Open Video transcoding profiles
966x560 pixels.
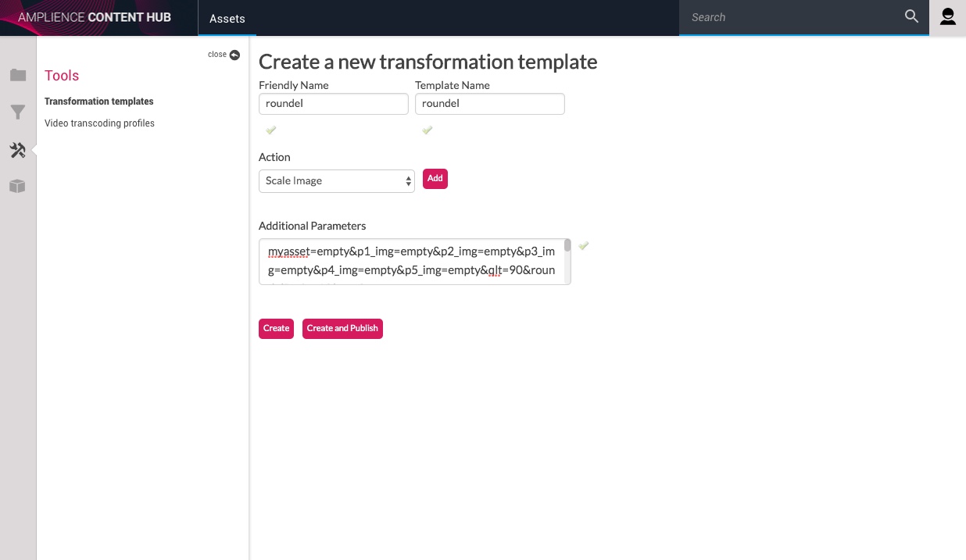(99, 123)
